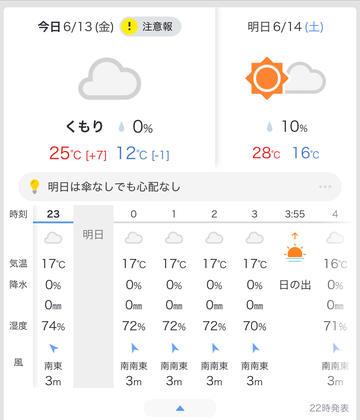Viewport: 360px width, 420px height.
Task: Click the cloud icon at 2 o'clock
Action: [x=214, y=238]
